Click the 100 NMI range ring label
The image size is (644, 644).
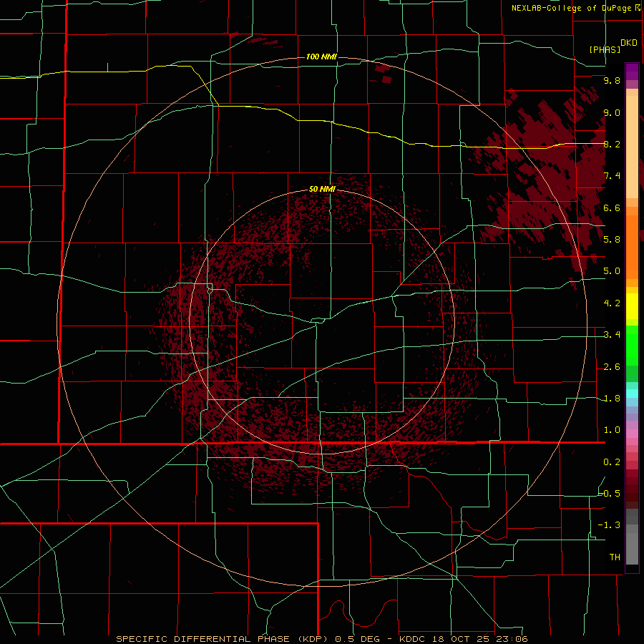(x=321, y=57)
